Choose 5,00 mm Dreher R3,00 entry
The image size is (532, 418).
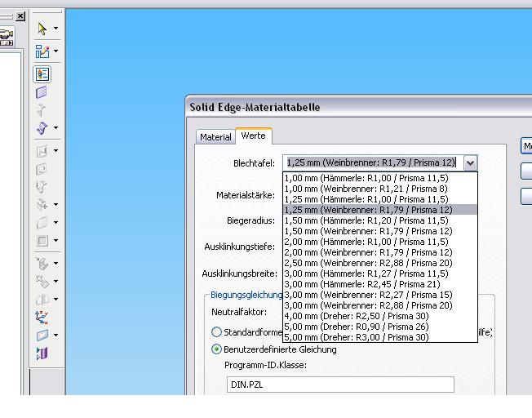[380, 337]
